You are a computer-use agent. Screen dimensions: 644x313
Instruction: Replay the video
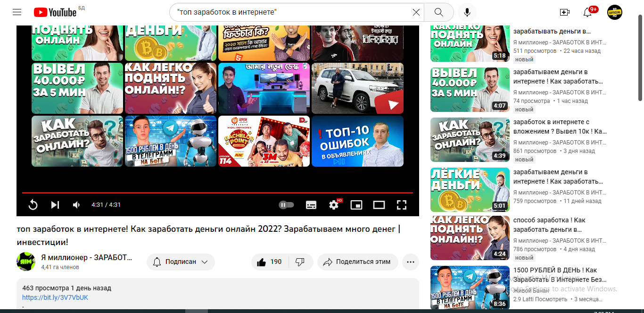point(33,205)
